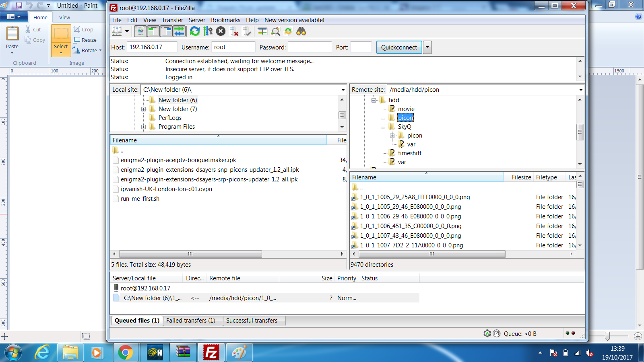Refresh the file and folder lists

point(195,31)
